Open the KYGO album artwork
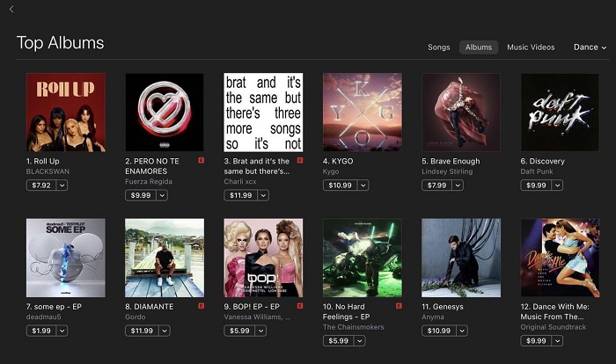This screenshot has width=616, height=364. [x=363, y=113]
